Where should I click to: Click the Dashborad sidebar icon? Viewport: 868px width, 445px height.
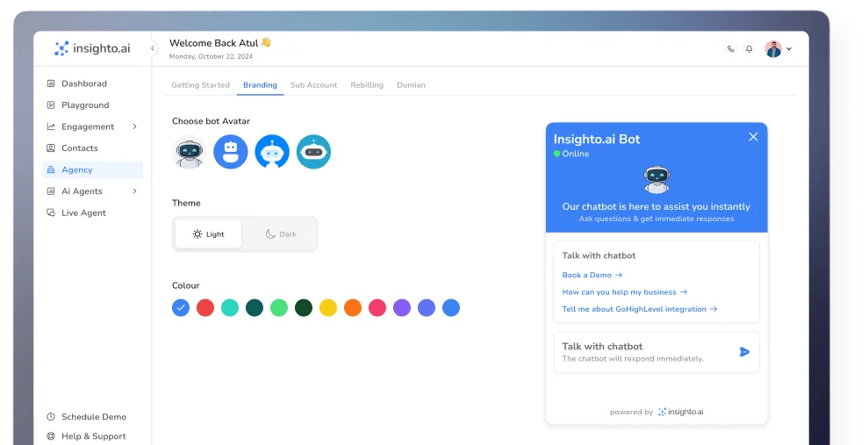[x=51, y=83]
